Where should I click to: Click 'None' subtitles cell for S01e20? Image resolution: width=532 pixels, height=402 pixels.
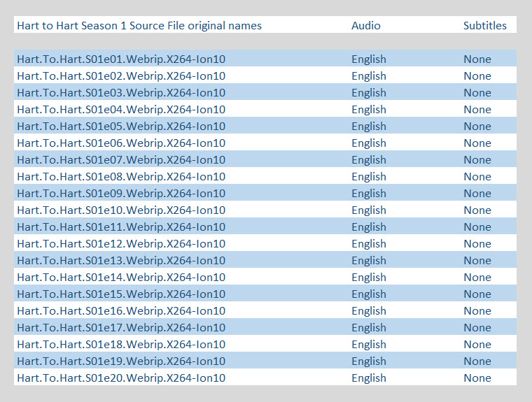(477, 378)
